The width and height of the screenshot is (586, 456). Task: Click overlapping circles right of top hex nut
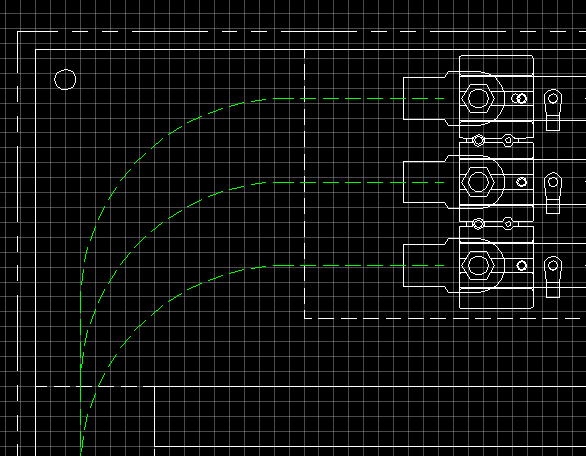519,99
